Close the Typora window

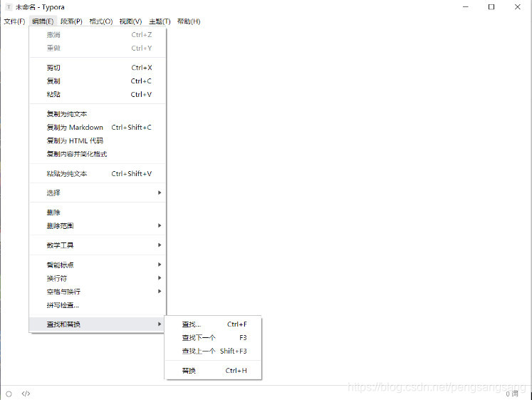518,7
